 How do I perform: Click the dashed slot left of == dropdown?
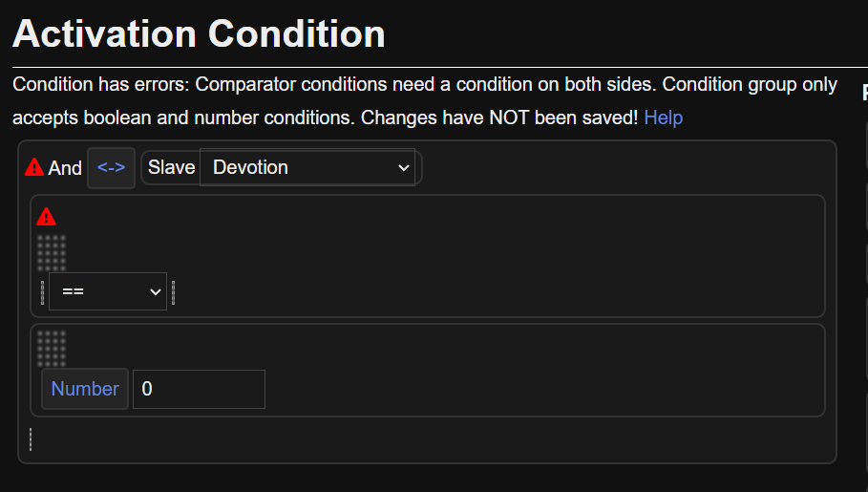click(43, 292)
